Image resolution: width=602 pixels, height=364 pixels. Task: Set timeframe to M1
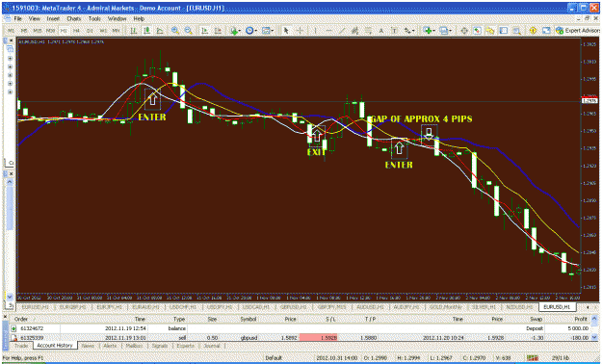tap(11, 31)
